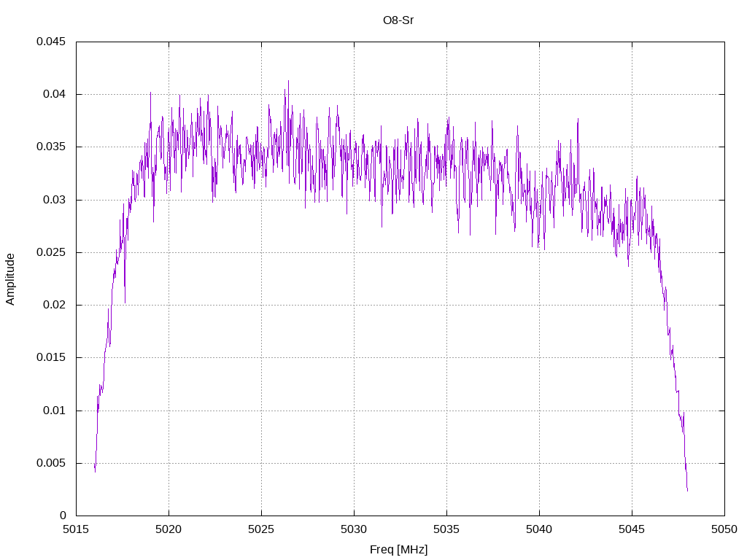Click the 0.03 y-axis tick label

click(x=54, y=200)
